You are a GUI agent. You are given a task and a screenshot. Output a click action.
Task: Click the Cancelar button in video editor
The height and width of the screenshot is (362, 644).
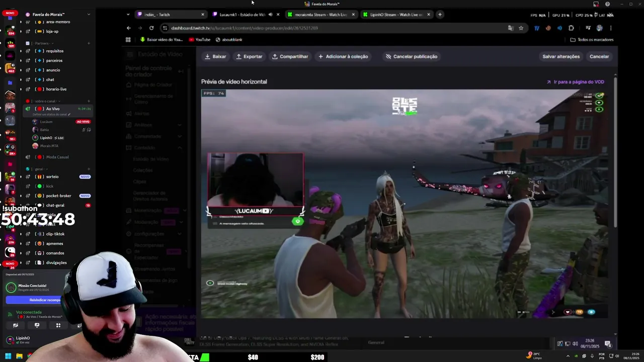click(x=599, y=56)
